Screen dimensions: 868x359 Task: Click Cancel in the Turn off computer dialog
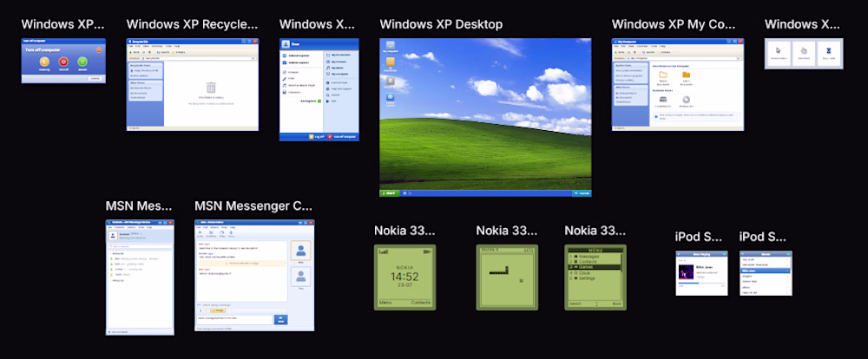(95, 79)
